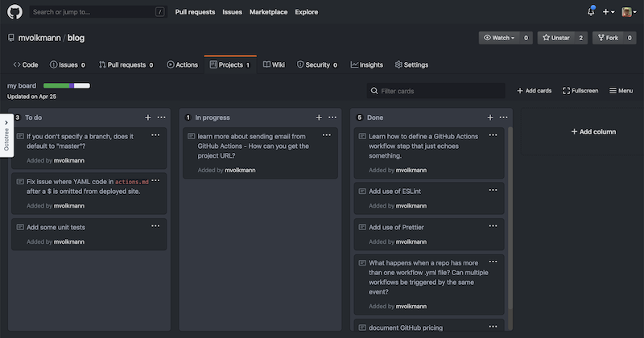Open Explore in top navigation

tap(307, 12)
